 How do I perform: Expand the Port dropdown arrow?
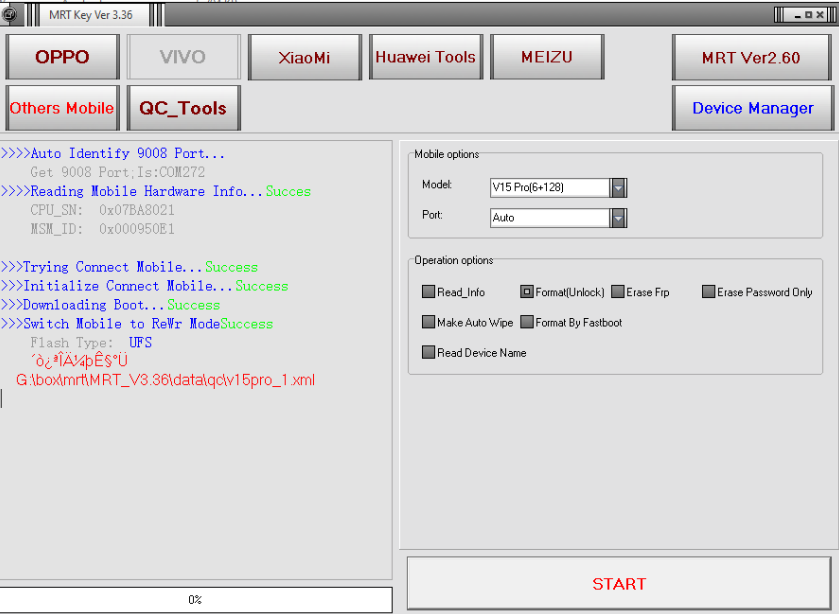coord(618,218)
